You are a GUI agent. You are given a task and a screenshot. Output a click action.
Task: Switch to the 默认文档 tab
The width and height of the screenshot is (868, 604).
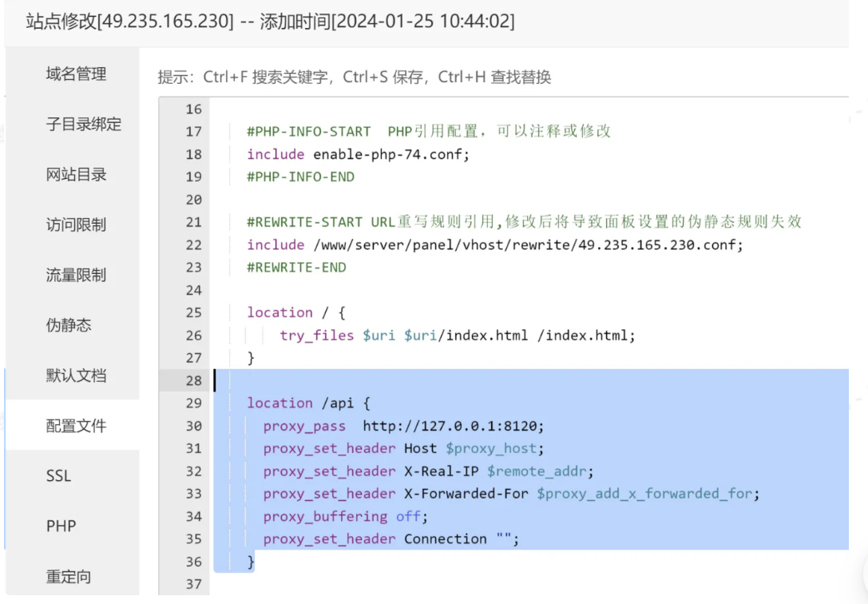pos(76,376)
